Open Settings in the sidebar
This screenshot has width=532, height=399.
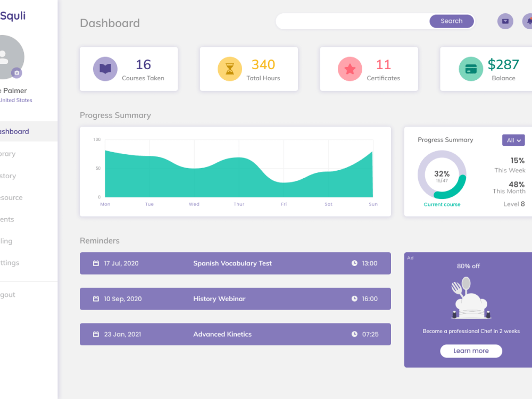point(10,263)
